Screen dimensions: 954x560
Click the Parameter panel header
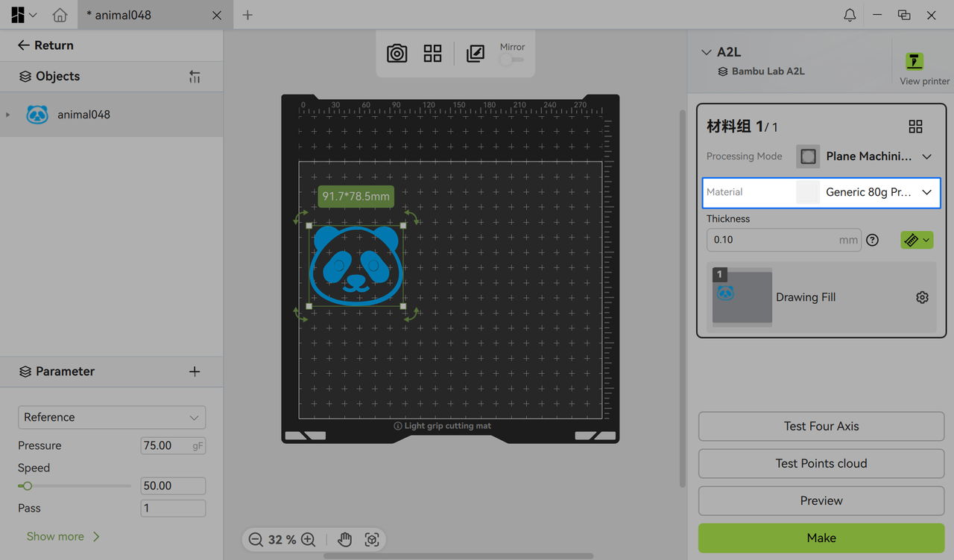pos(112,372)
